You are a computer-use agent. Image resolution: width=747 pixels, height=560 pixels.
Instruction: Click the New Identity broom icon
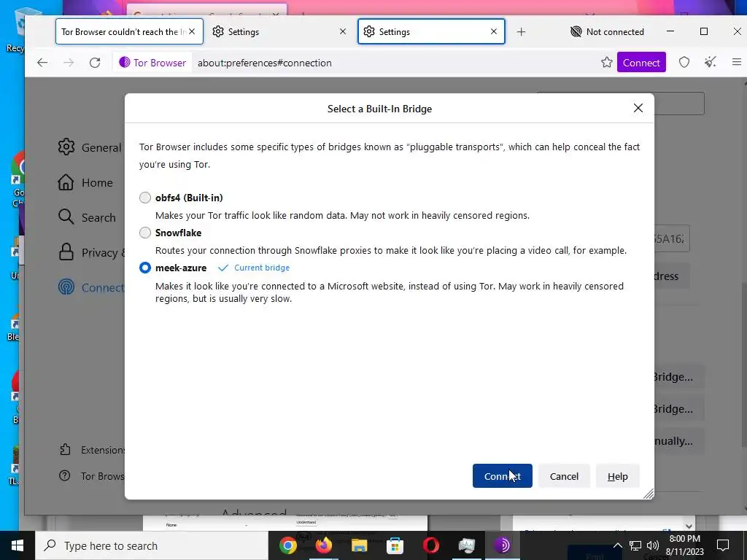[x=711, y=63]
